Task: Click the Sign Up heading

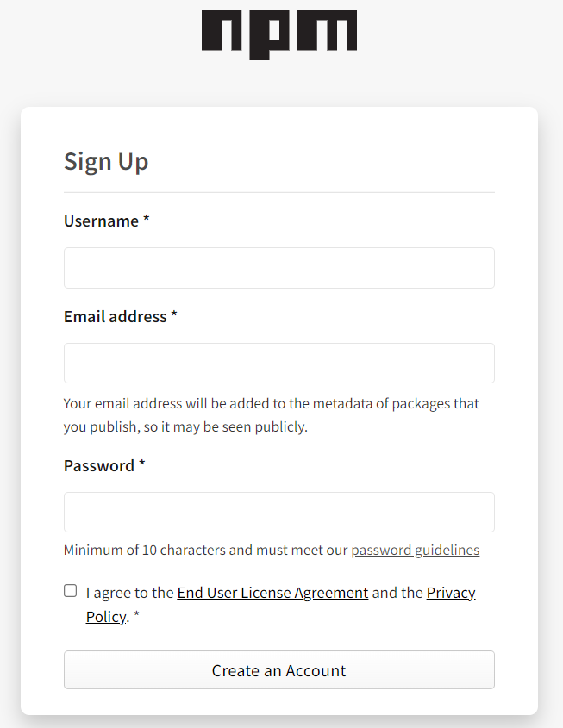Action: (x=106, y=162)
